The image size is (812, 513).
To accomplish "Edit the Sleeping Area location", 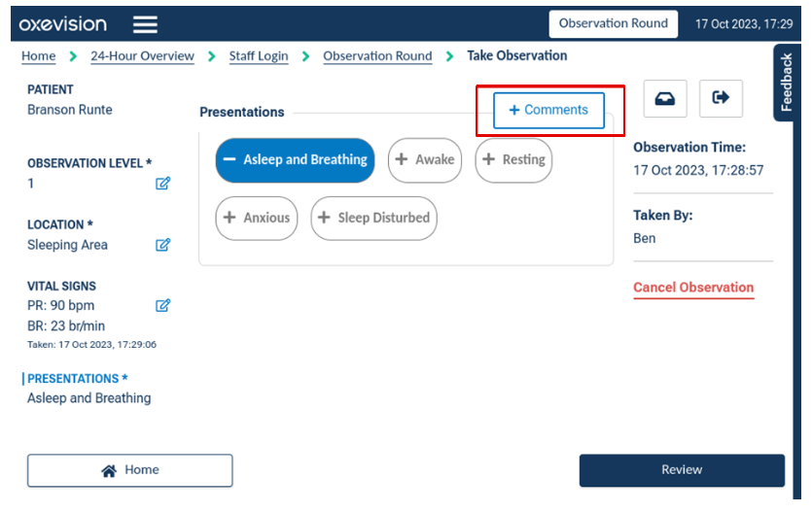I will 162,245.
